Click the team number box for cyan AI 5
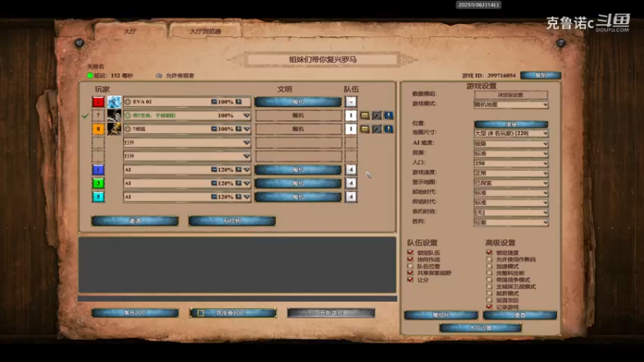Viewport: 644px width, 362px height. (x=351, y=196)
